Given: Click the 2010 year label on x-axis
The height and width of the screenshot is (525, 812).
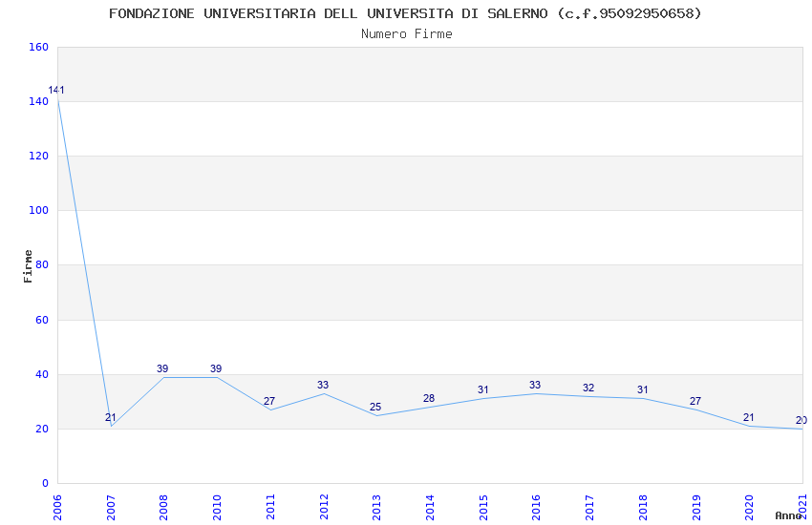Looking at the screenshot, I should pyautogui.click(x=217, y=506).
